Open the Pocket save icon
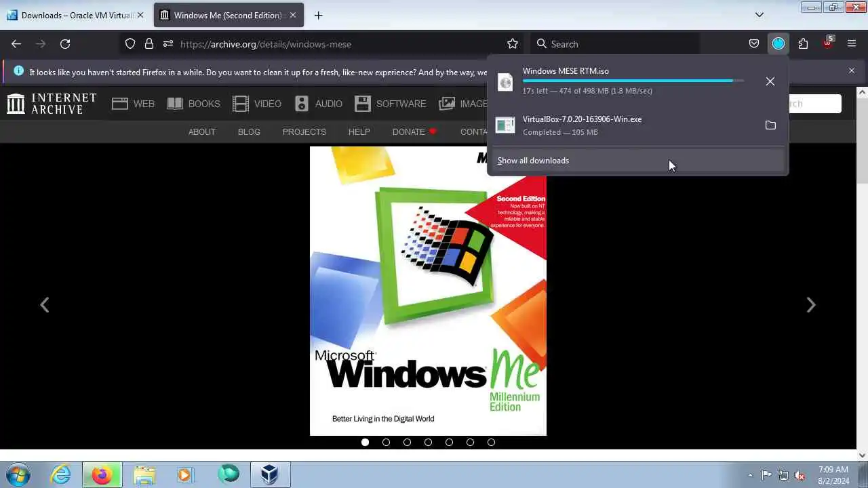This screenshot has width=868, height=488. (x=754, y=43)
